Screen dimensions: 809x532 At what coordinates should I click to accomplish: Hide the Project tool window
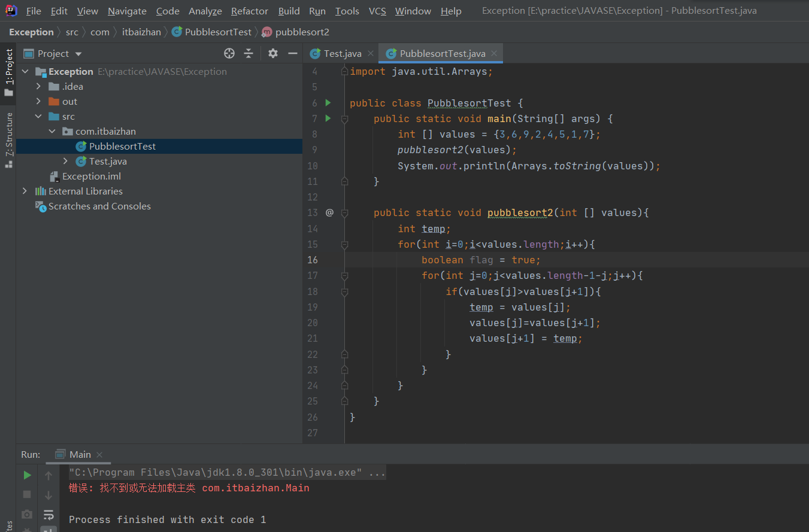pos(293,53)
